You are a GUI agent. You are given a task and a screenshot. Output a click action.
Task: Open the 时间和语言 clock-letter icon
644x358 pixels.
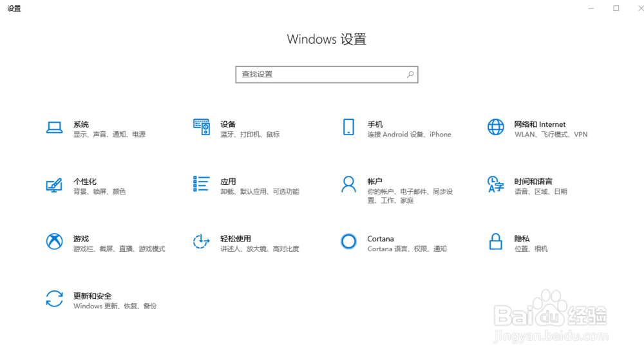[495, 184]
